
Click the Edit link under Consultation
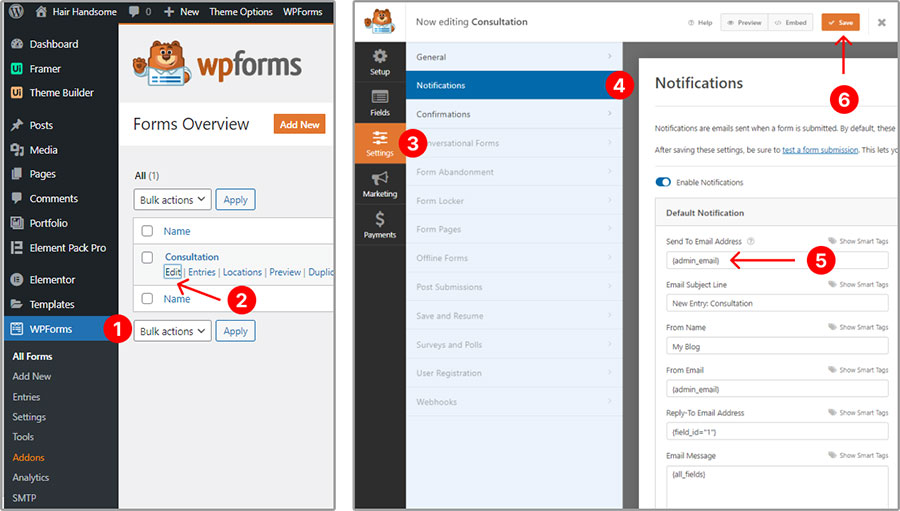[173, 272]
